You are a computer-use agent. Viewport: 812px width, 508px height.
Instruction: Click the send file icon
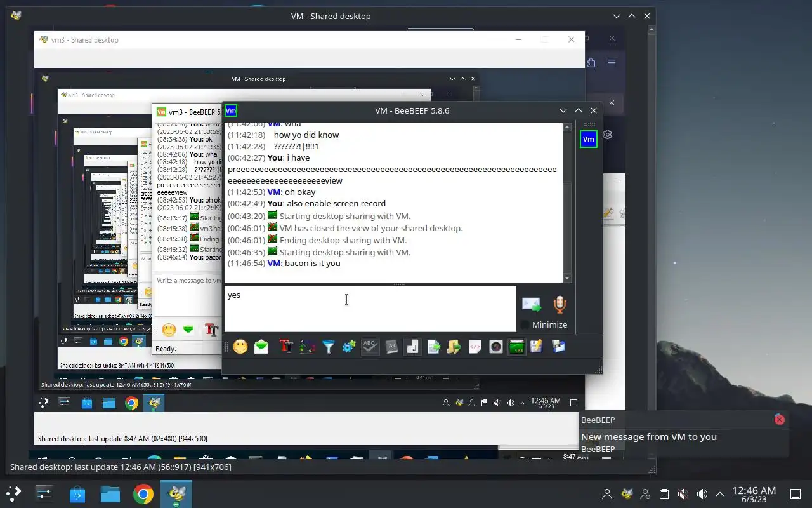click(433, 347)
